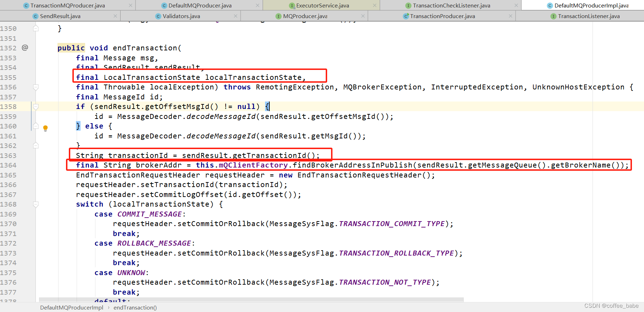Click endTransaction() in the breadcrumb bar
The width and height of the screenshot is (644, 312).
pyautogui.click(x=135, y=307)
